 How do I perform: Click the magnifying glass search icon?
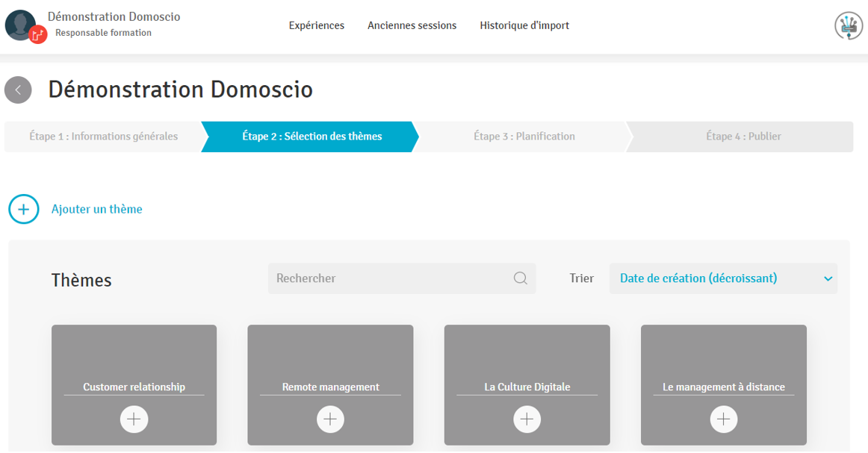(521, 278)
